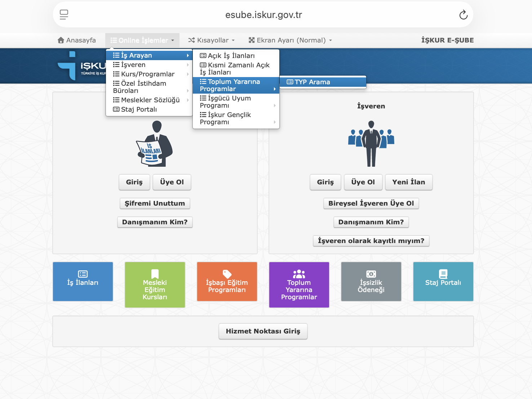Screen dimensions: 532x399
Task: Expand the Kurs/Programlar submenu item
Action: pyautogui.click(x=148, y=74)
